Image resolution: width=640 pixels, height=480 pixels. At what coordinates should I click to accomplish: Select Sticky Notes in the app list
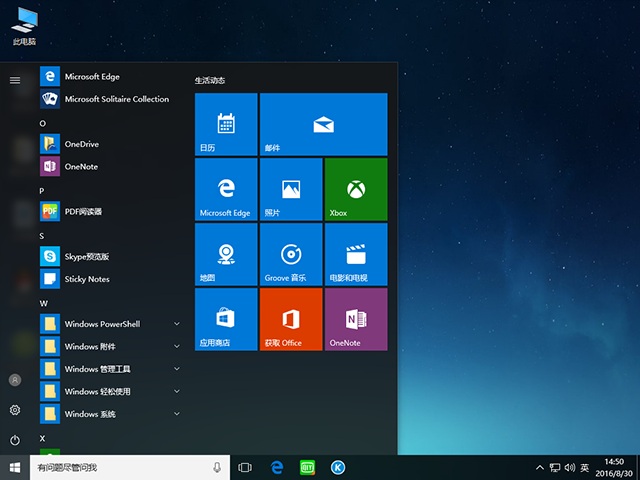click(x=87, y=279)
